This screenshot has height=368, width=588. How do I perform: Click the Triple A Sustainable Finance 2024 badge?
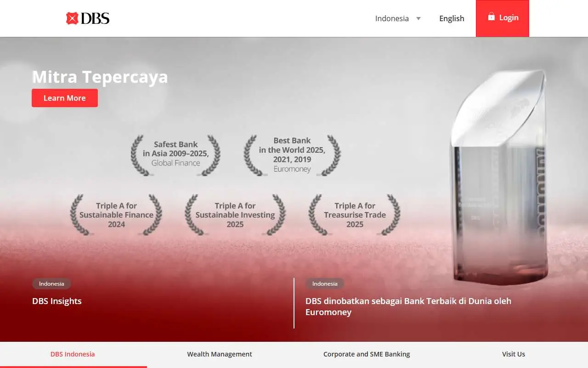[116, 215]
